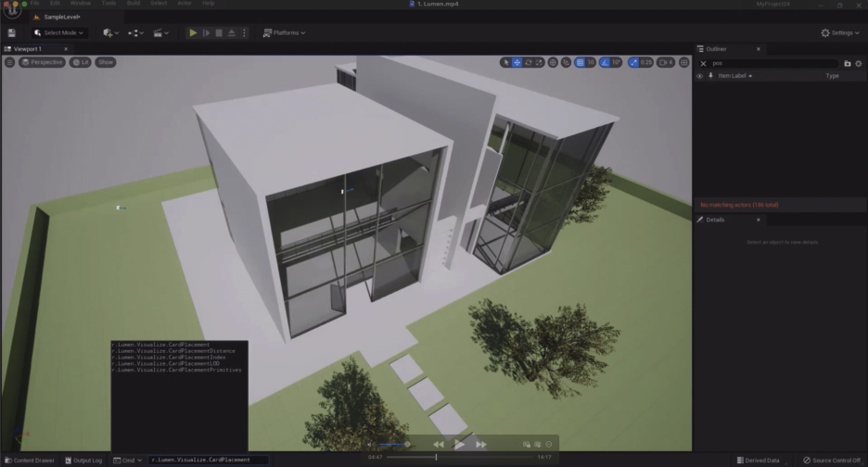Open the Settings dropdown
Screen dimensions: 868x467
coord(840,33)
